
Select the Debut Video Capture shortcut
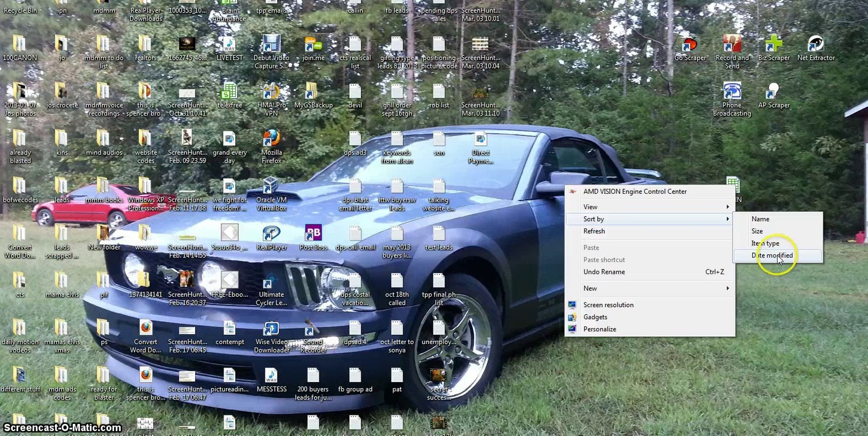point(271,52)
